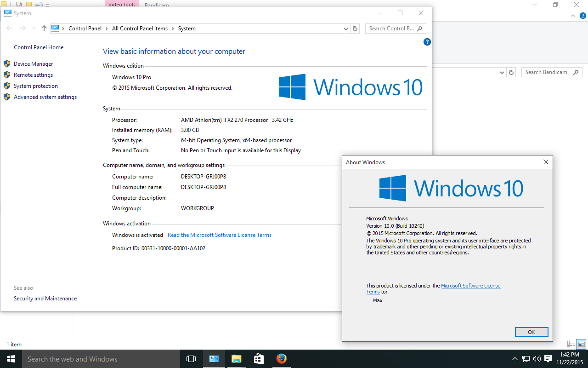Open File Explorer from the taskbar
This screenshot has width=588, height=368.
(x=236, y=359)
